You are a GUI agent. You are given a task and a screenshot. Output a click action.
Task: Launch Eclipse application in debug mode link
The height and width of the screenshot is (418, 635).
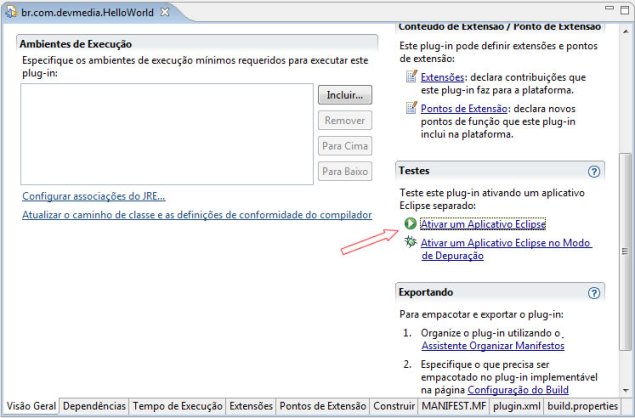(506, 249)
